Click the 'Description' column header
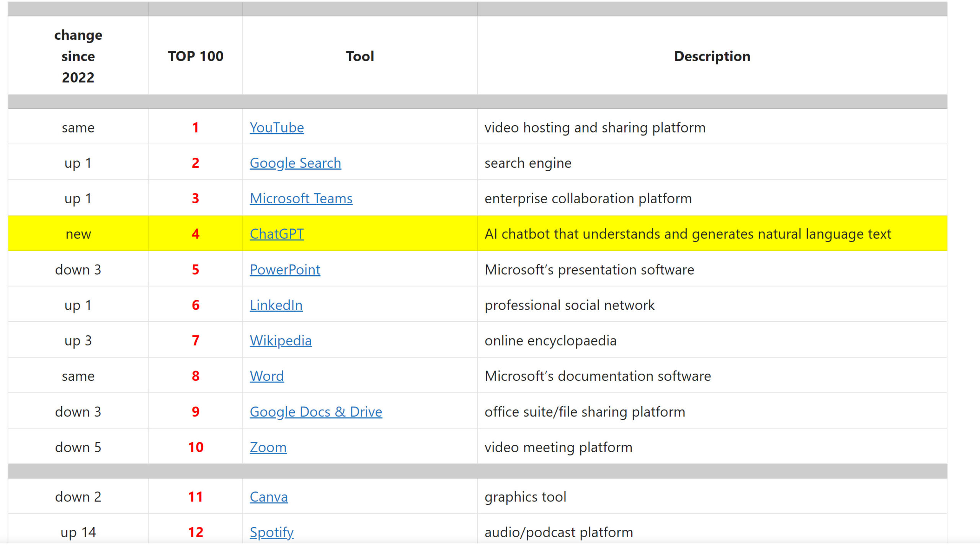Screen dimensions: 980x557 coord(712,56)
